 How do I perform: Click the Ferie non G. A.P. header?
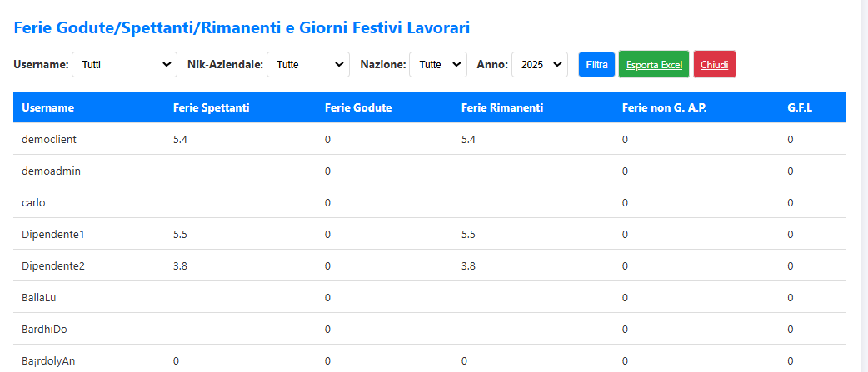pyautogui.click(x=664, y=107)
